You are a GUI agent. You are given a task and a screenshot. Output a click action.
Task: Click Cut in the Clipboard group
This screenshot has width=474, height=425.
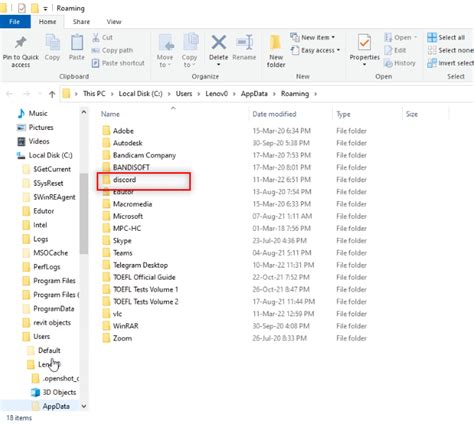pyautogui.click(x=102, y=37)
